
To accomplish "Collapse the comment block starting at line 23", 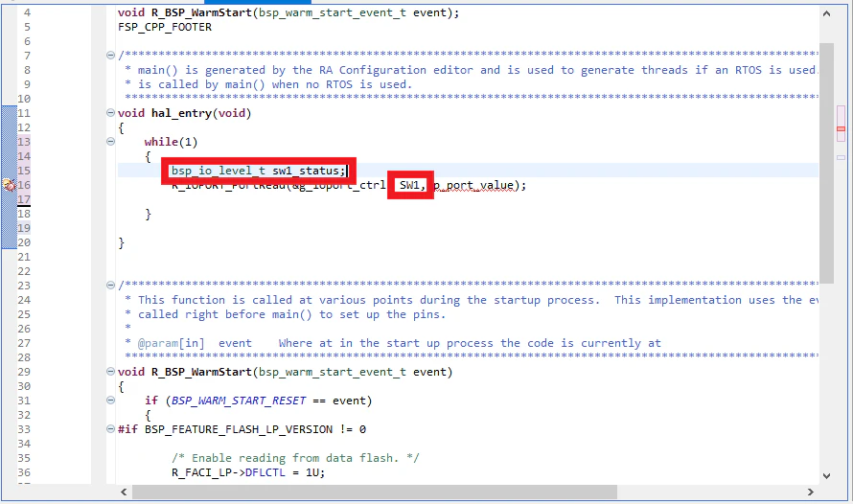I will coord(110,285).
